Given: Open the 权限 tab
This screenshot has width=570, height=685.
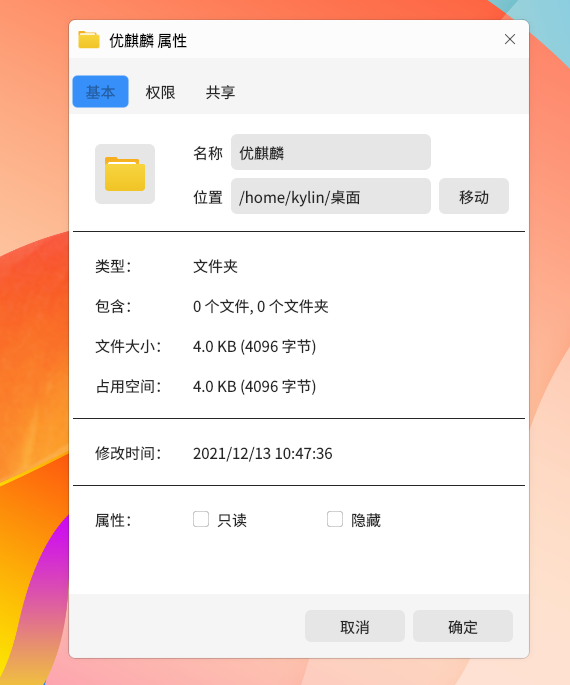Looking at the screenshot, I should 160,92.
